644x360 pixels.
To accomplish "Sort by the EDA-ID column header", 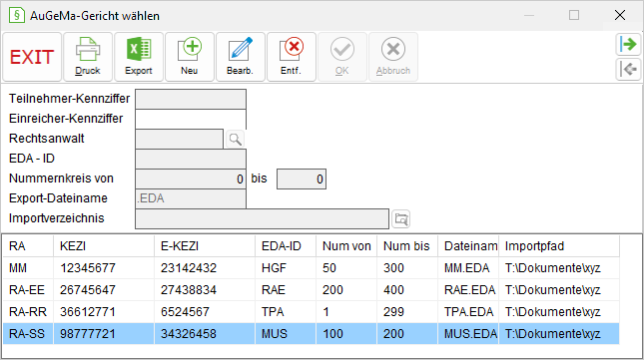I will (x=286, y=246).
